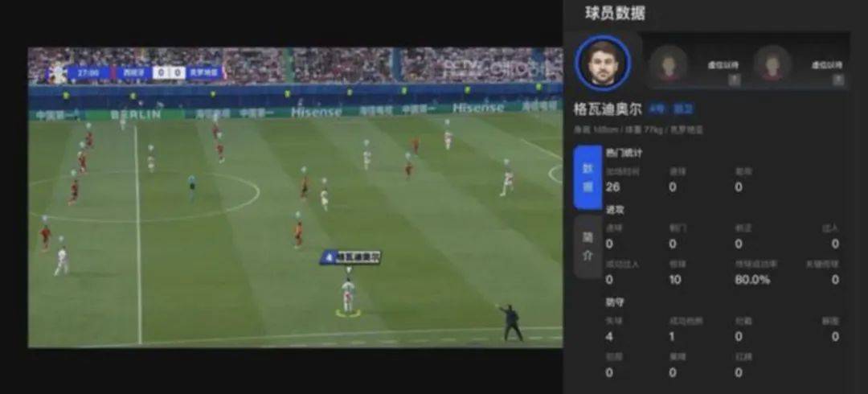Click the 进攻 section heading
Image resolution: width=868 pixels, height=394 pixels.
coord(616,210)
